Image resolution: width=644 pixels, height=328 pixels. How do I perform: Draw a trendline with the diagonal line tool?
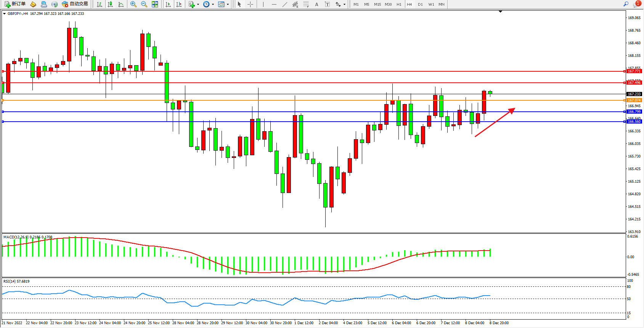284,4
